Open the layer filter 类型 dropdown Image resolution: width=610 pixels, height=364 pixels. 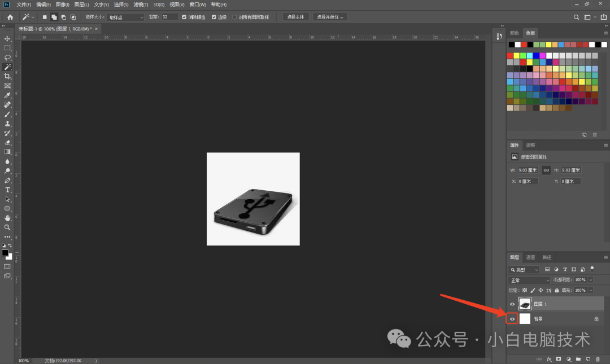tap(524, 270)
